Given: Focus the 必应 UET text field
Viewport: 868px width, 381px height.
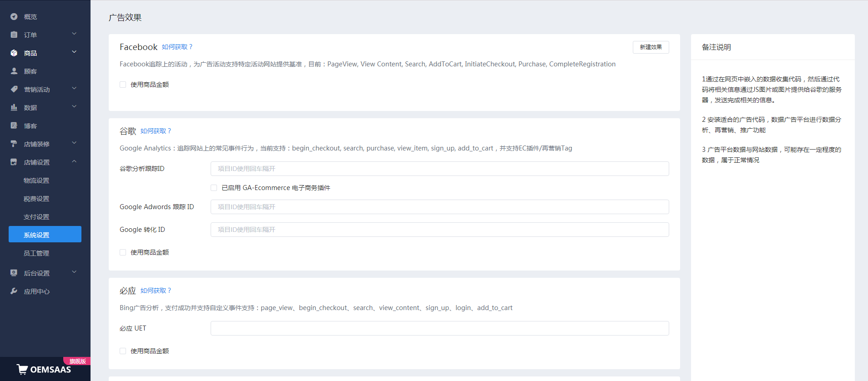Looking at the screenshot, I should coord(439,328).
